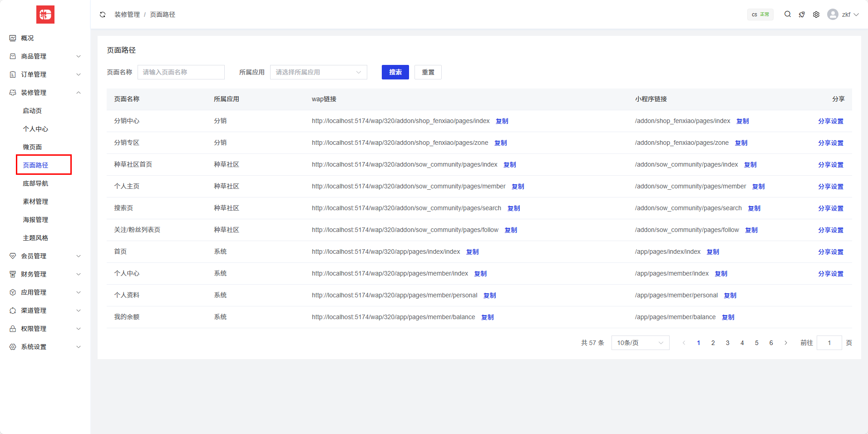The image size is (868, 434).
Task: Open the 所属应用 dropdown
Action: click(318, 72)
